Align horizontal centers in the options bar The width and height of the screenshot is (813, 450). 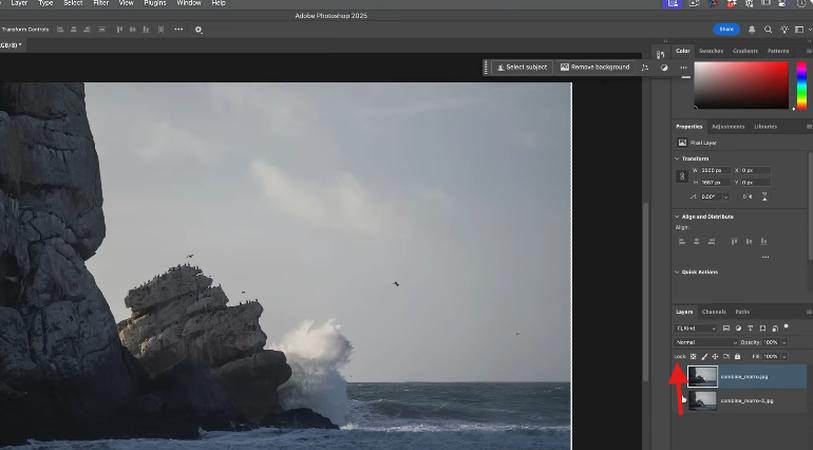[74, 30]
